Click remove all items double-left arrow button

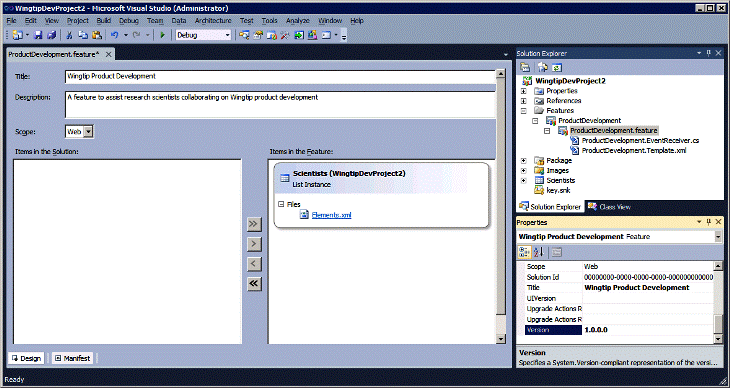pos(254,284)
